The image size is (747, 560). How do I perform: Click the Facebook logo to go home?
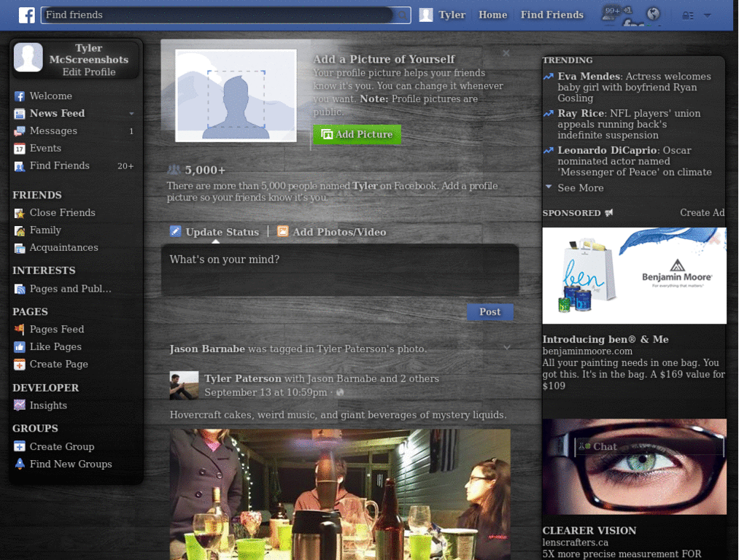pyautogui.click(x=26, y=15)
